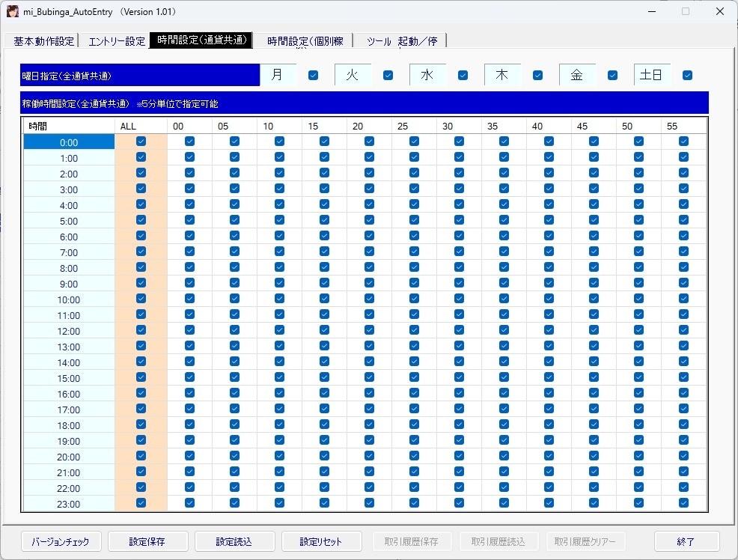Toggle the 30 checkbox in 2:00 row
This screenshot has height=560, width=738.
(x=460, y=173)
